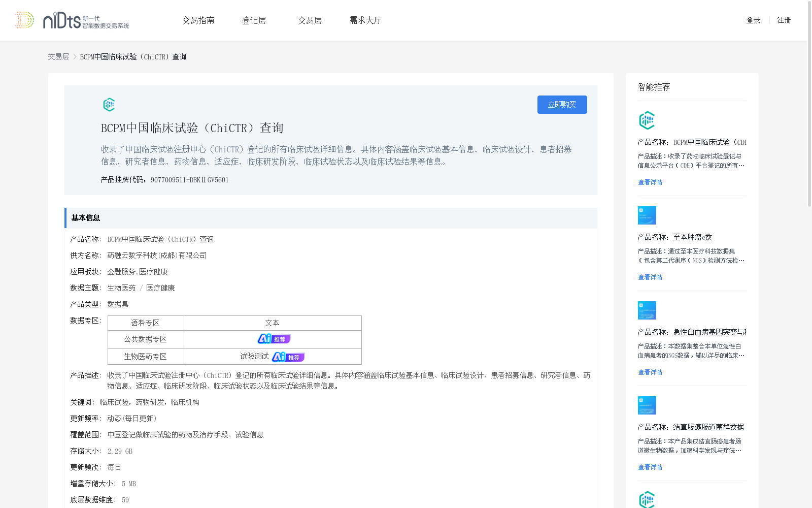The image size is (812, 508).
Task: Click 查看详情 under BCPM中国临床试验 recommendation
Action: (650, 182)
